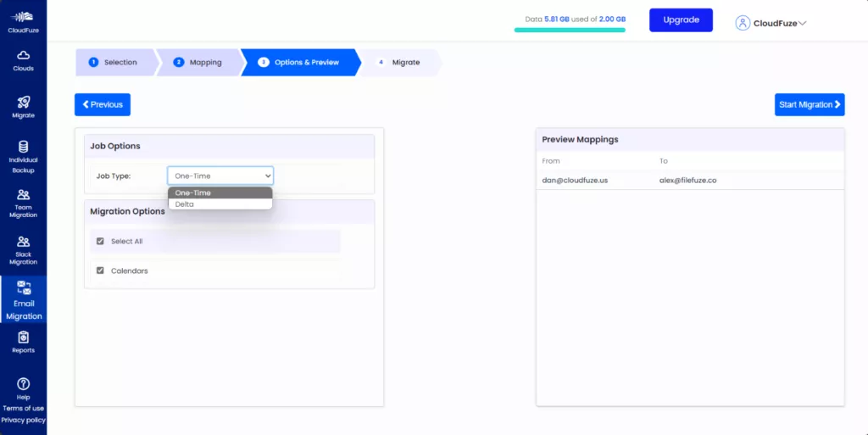868x435 pixels.
Task: Open the Job Type combo box
Action: [x=220, y=176]
